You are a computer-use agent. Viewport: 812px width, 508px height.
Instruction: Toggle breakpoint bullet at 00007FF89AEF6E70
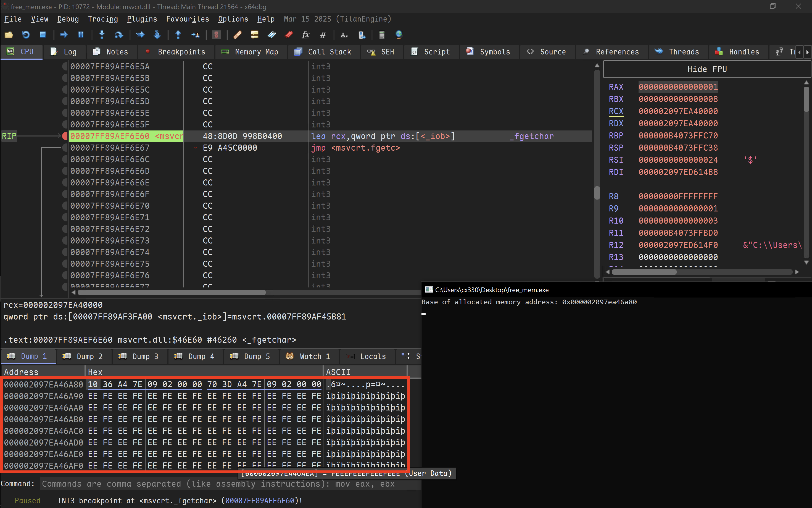[65, 206]
